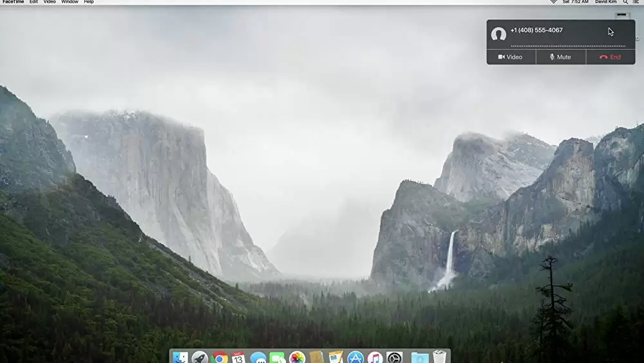Open the Video menu in menu bar
The image size is (644, 363).
coord(50,2)
